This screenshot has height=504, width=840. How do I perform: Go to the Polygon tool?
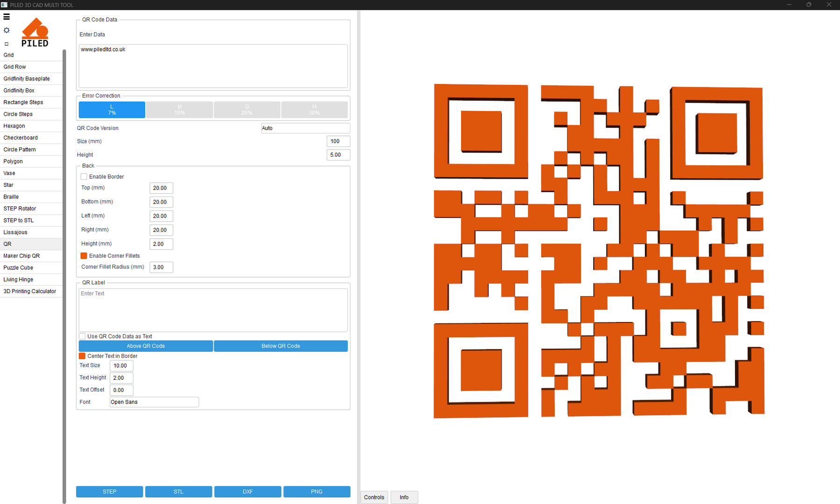tap(31, 161)
